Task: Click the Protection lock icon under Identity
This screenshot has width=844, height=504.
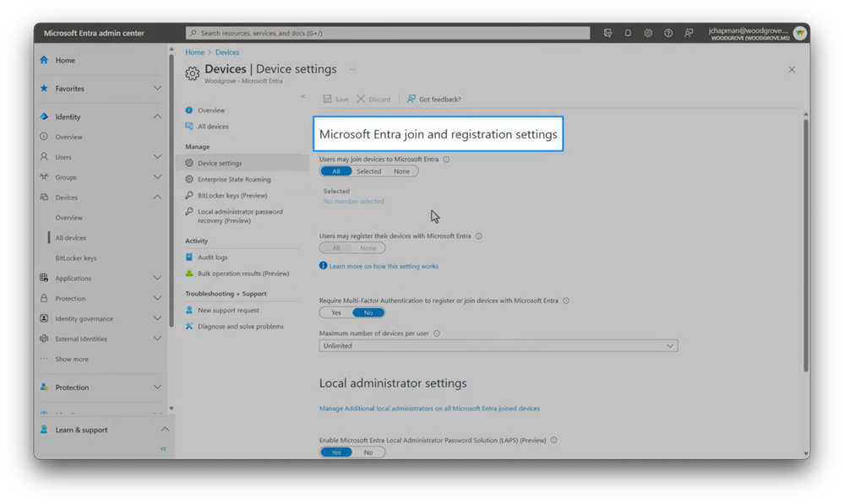Action: [x=44, y=298]
